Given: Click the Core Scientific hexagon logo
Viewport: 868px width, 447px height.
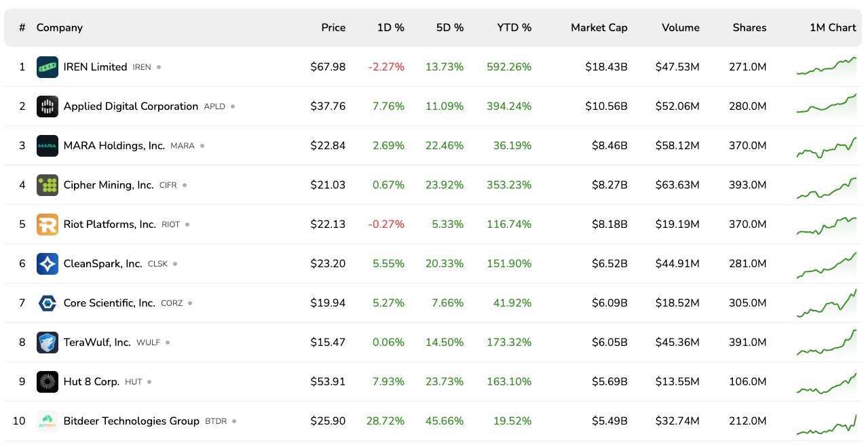Looking at the screenshot, I should coord(48,303).
